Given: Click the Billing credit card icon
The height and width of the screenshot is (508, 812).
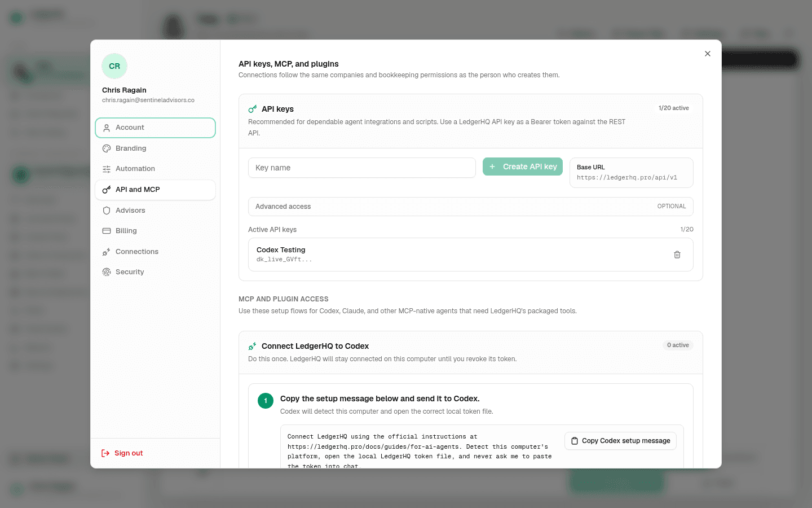Looking at the screenshot, I should (107, 231).
